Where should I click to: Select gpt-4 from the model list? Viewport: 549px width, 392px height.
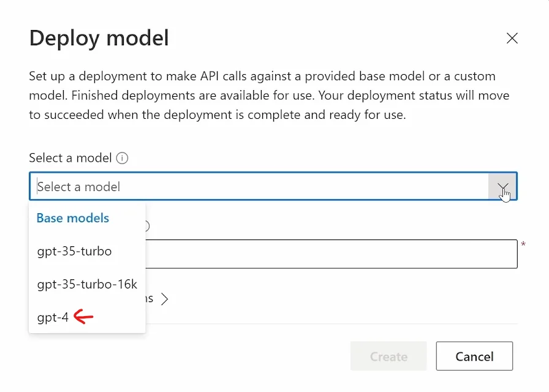coord(51,317)
